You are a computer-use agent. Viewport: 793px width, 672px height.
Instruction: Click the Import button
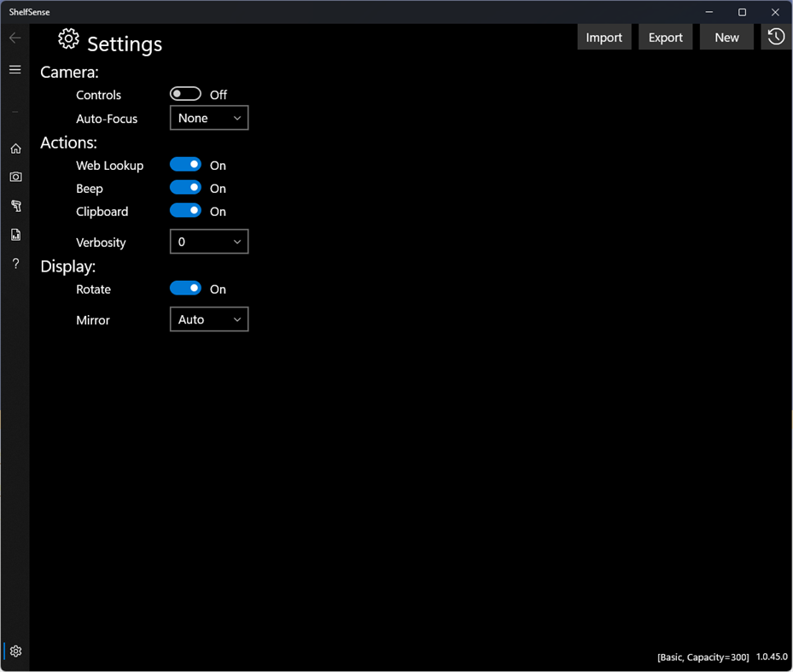click(x=603, y=37)
